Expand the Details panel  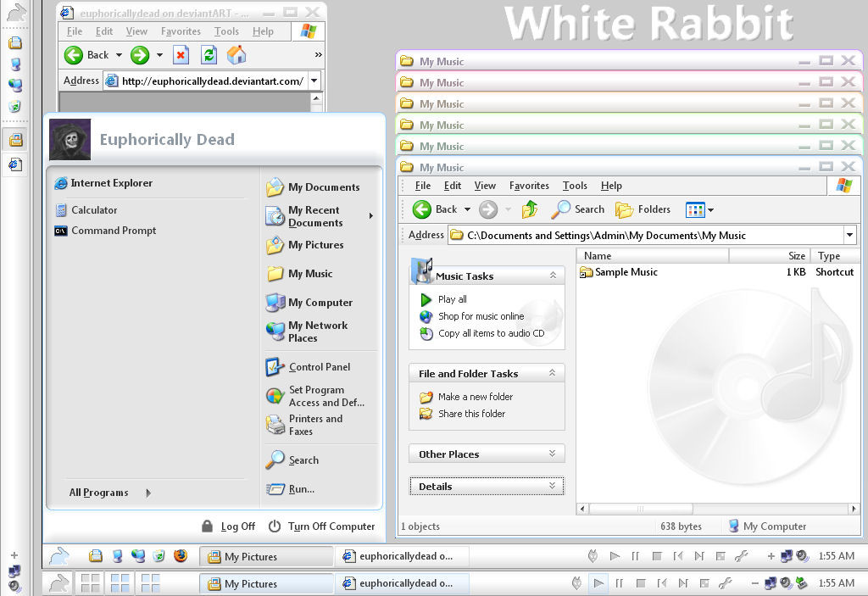pyautogui.click(x=552, y=485)
